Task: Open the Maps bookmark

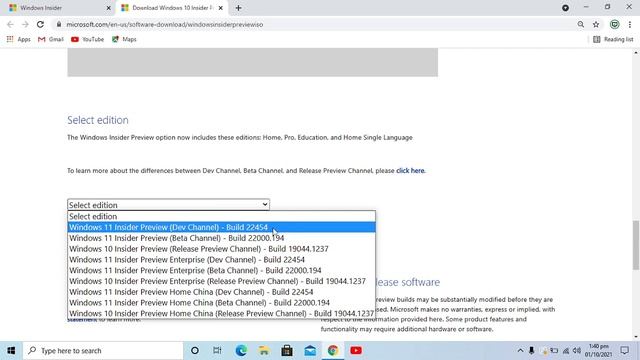Action: tap(124, 39)
